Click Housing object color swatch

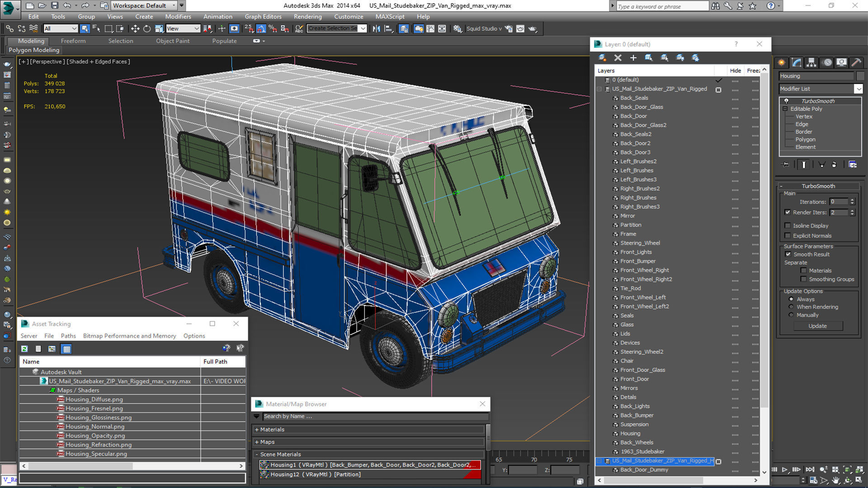(x=860, y=76)
